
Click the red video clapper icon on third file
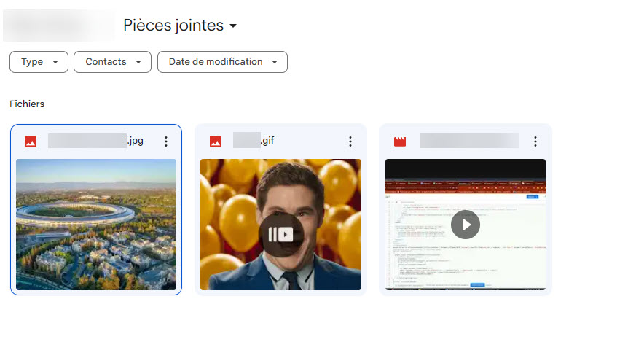coord(399,141)
